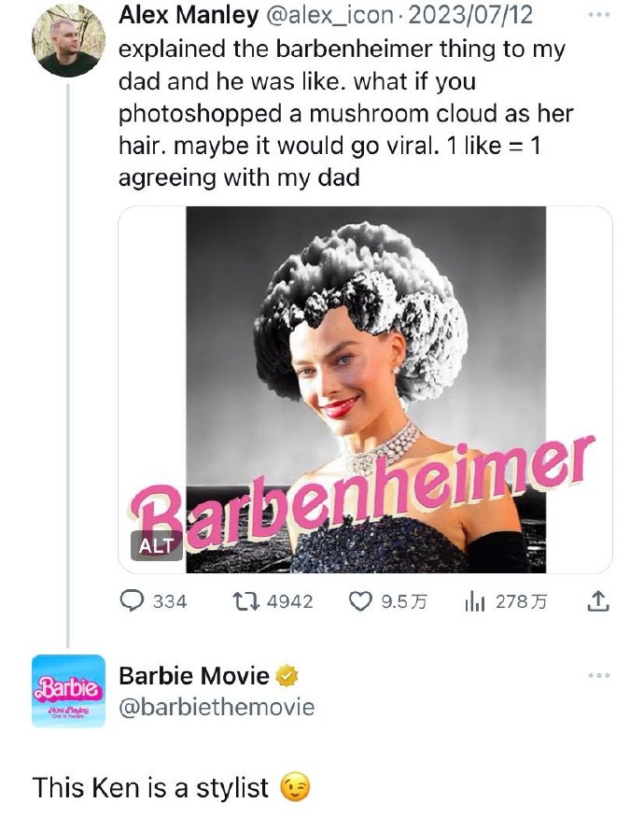Click Barbie Movie's gold verified badge
The image size is (644, 831).
click(287, 676)
